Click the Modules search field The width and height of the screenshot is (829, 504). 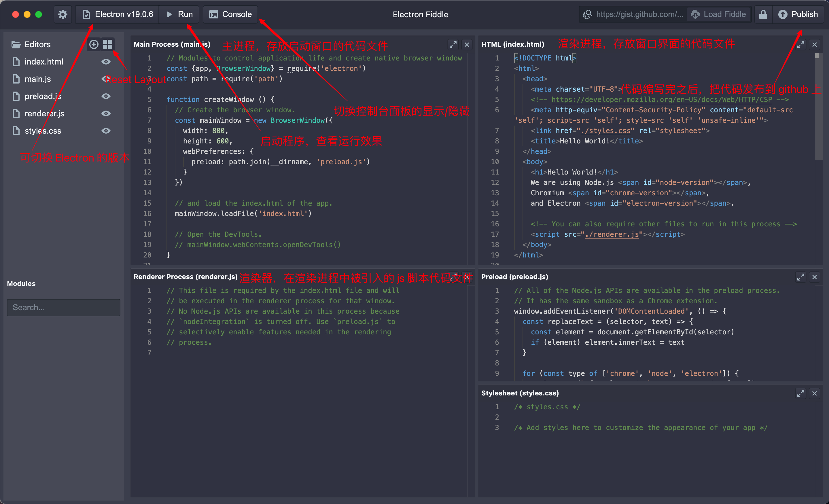coord(64,307)
